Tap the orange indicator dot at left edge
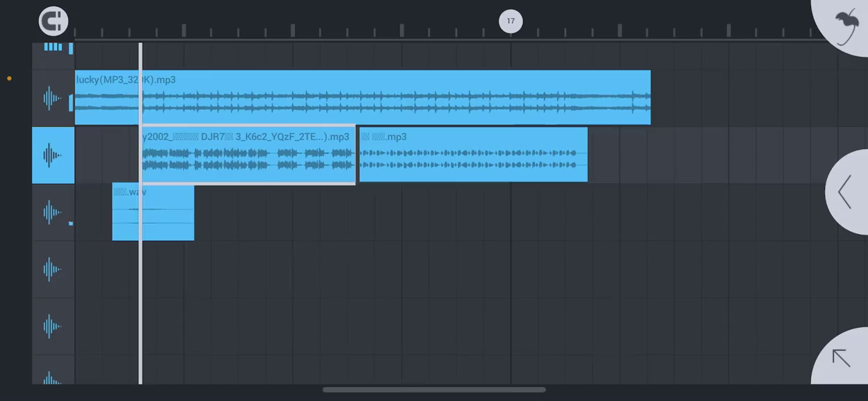This screenshot has height=401, width=868. 9,79
